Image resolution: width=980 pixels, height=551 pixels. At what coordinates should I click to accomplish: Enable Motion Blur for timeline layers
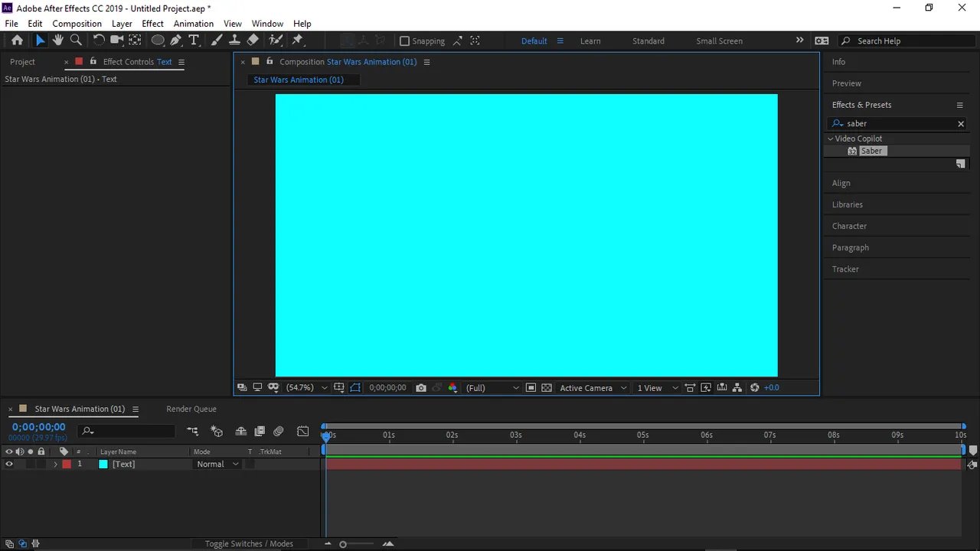click(x=279, y=432)
